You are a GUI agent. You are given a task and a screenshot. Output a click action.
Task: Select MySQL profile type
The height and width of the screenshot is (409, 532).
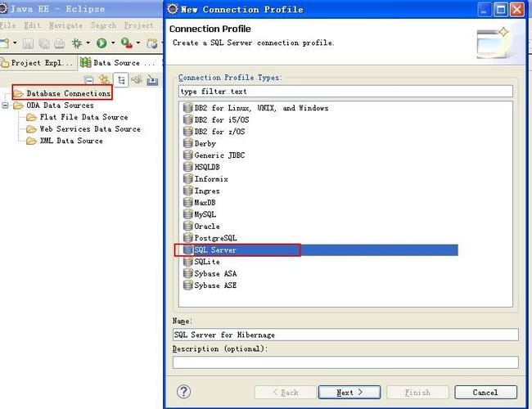(x=200, y=214)
